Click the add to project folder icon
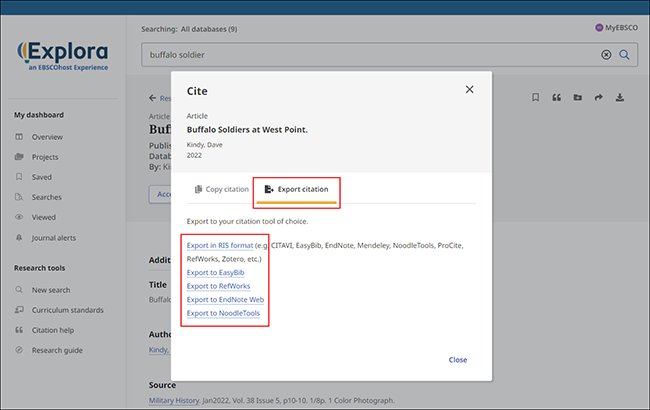This screenshot has width=650, height=410. pos(577,97)
